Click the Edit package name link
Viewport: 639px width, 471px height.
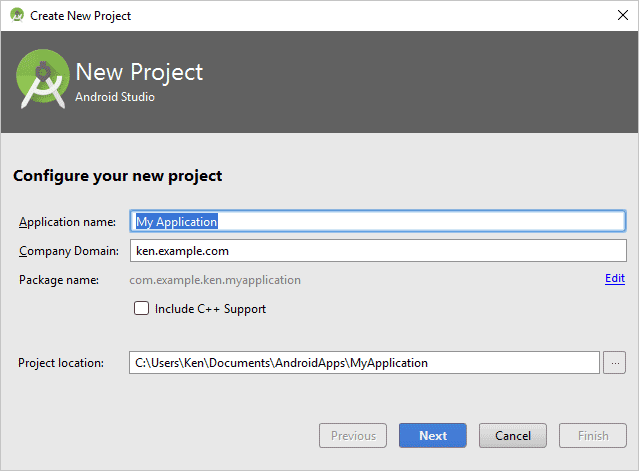[x=615, y=278]
